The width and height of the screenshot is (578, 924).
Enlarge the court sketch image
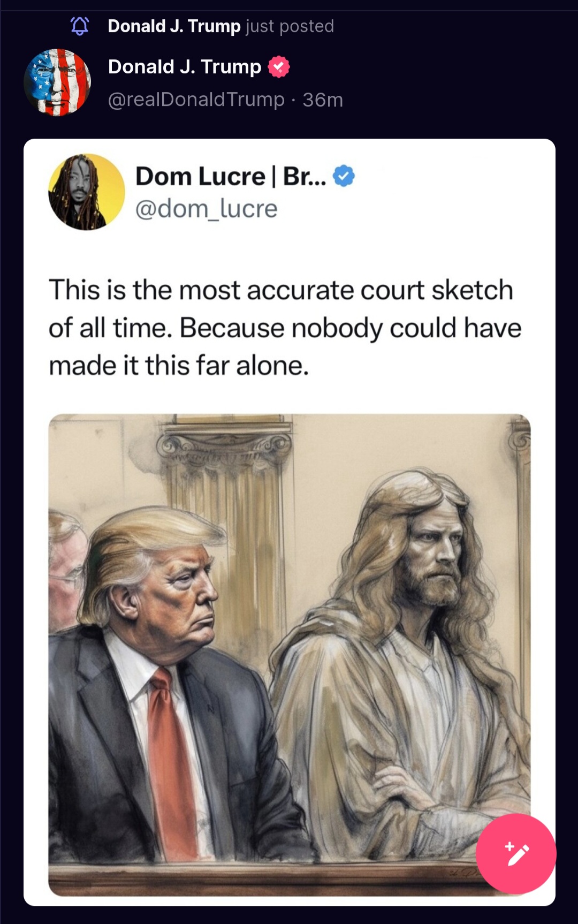pyautogui.click(x=290, y=655)
